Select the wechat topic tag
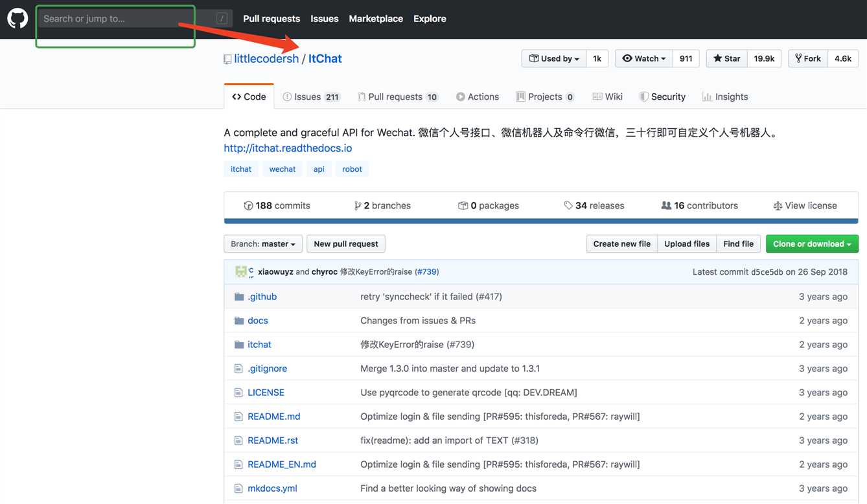The image size is (867, 504). tap(283, 169)
